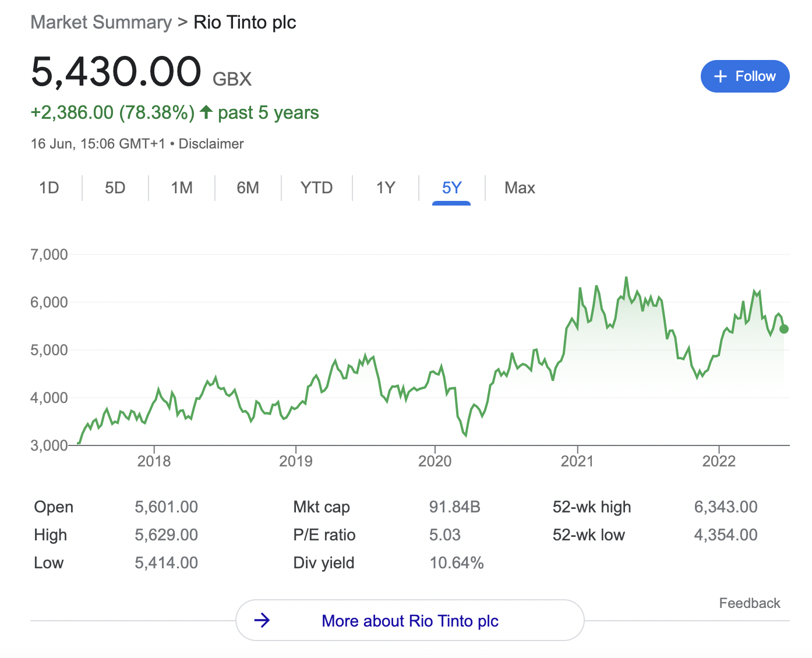The width and height of the screenshot is (812, 658).
Task: Click the 3,000 y-axis label
Action: tap(49, 445)
